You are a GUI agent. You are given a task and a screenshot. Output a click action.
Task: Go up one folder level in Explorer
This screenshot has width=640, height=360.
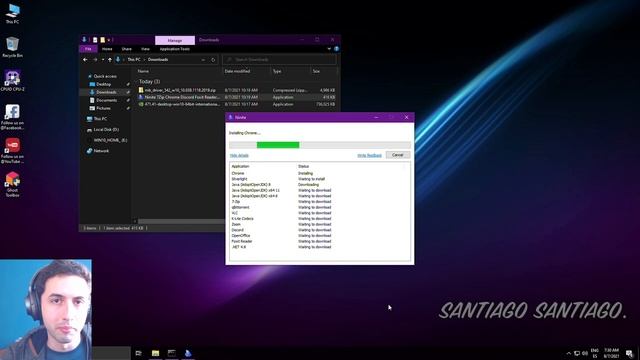110,60
